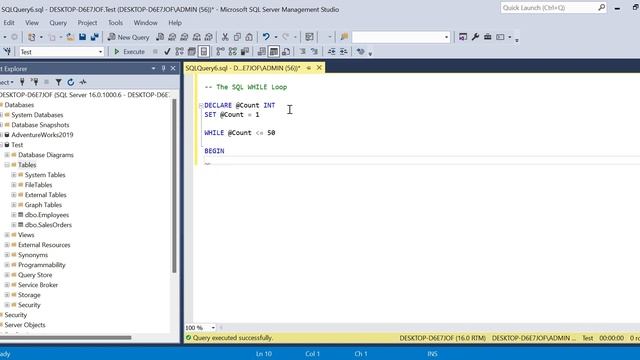Click the Increase Indent icon
This screenshot has height=360, width=640.
pyautogui.click(x=344, y=52)
